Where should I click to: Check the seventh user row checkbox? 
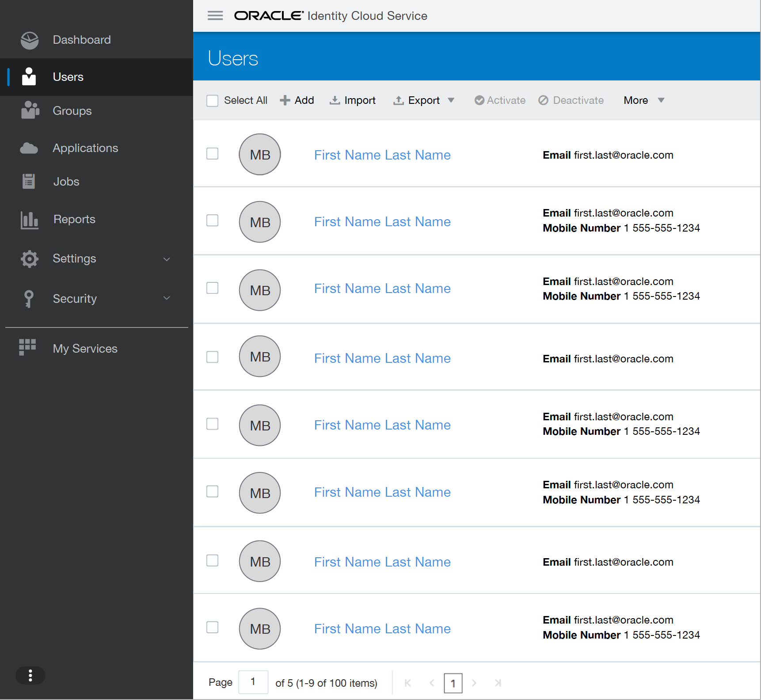(x=213, y=560)
